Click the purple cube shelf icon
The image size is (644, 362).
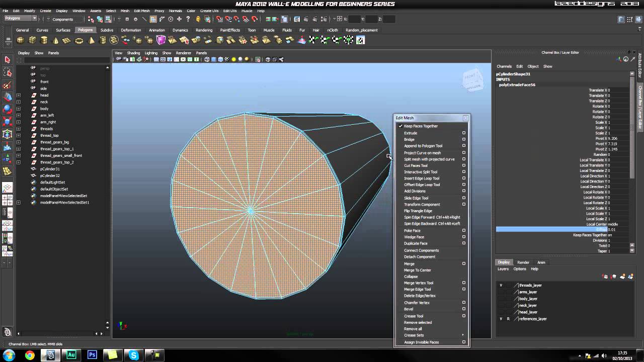(161, 40)
